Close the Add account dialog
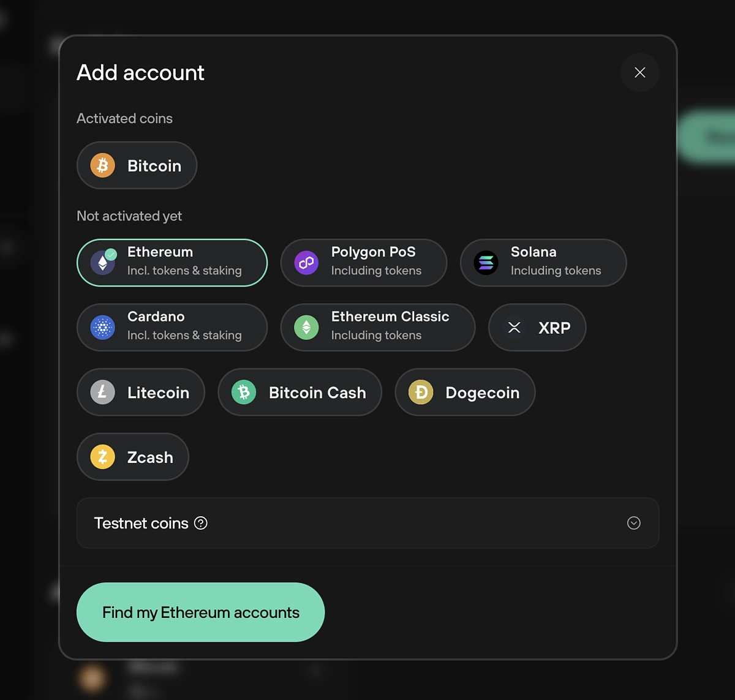This screenshot has width=735, height=700. click(x=640, y=72)
